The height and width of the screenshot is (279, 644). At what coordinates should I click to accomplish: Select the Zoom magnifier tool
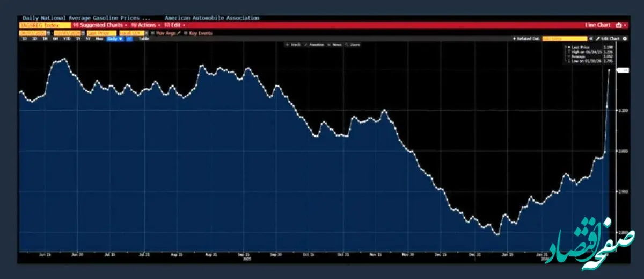(348, 45)
